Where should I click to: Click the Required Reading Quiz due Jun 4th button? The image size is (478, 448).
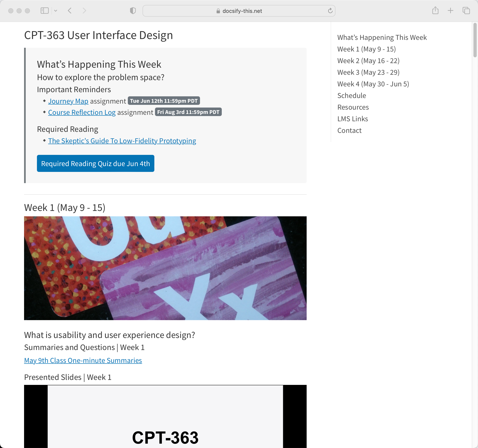tap(95, 163)
